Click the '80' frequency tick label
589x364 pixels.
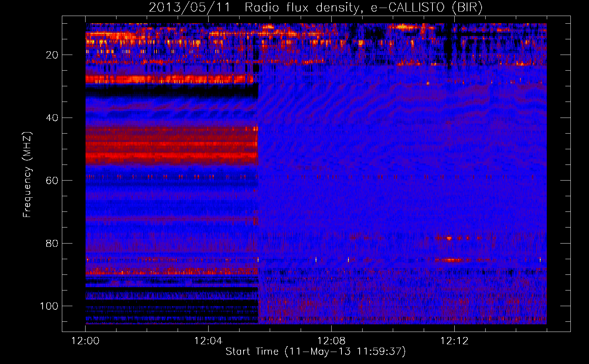pos(52,243)
